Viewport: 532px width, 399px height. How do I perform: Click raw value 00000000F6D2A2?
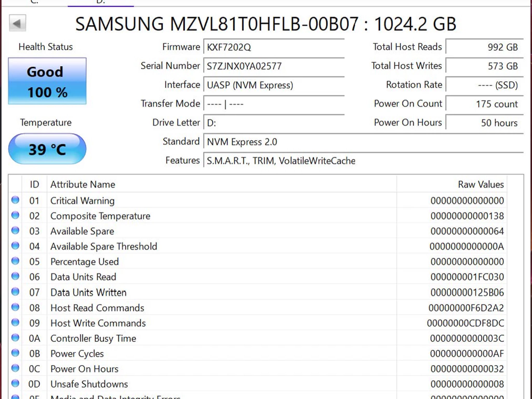[x=466, y=308]
